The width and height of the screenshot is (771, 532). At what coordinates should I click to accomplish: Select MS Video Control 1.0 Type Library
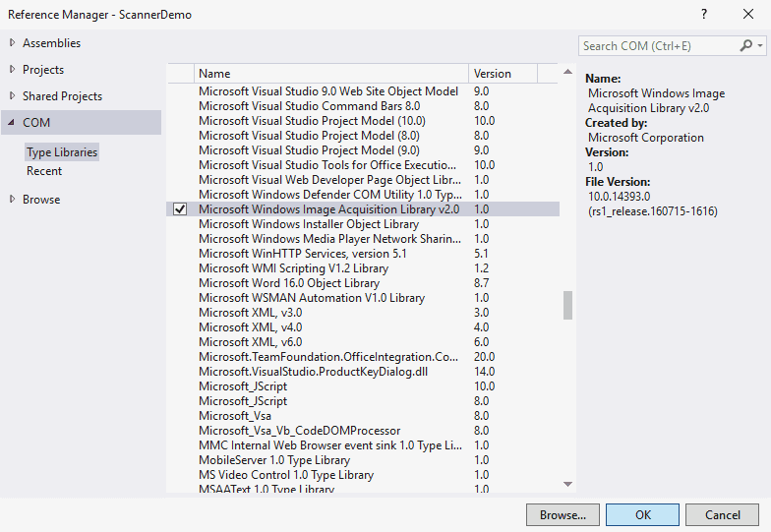tap(363, 474)
